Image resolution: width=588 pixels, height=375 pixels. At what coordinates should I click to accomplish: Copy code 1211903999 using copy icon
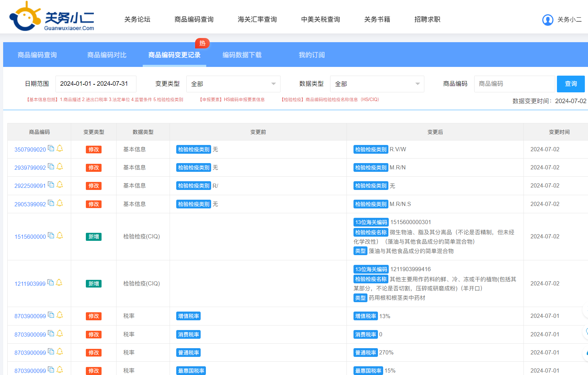51,283
